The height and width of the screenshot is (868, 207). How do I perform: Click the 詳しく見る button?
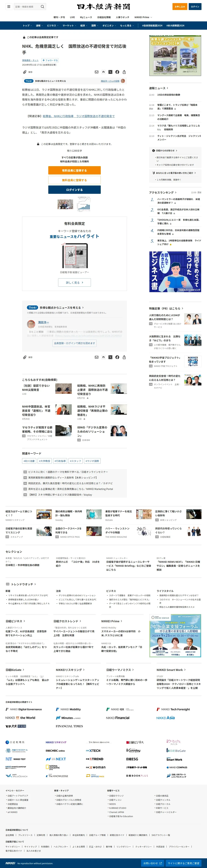click(x=74, y=282)
